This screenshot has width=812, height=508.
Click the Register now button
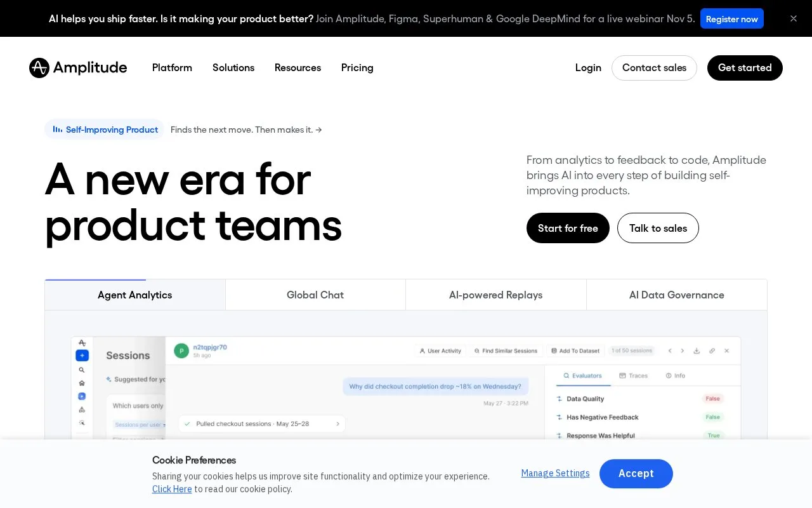732,18
